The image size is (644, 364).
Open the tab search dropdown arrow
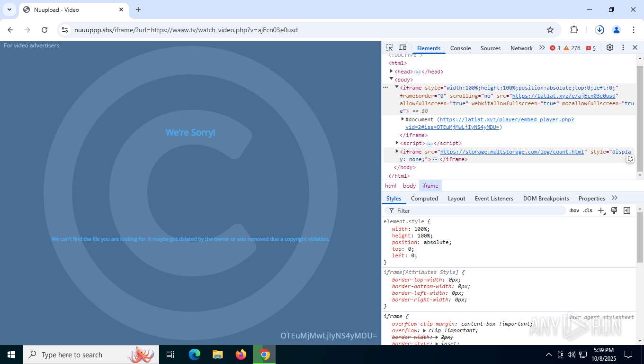click(x=9, y=9)
